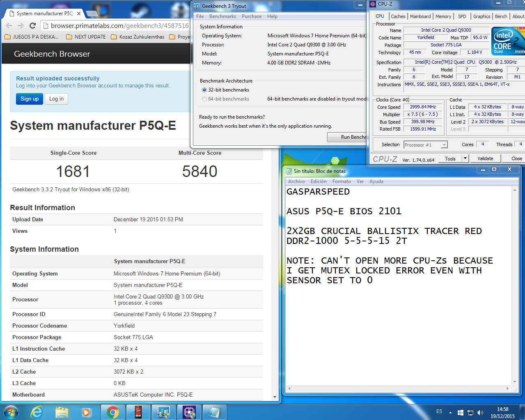Click Notepad's vertical scrollbar down arrow
525x420 pixels.
(514, 381)
